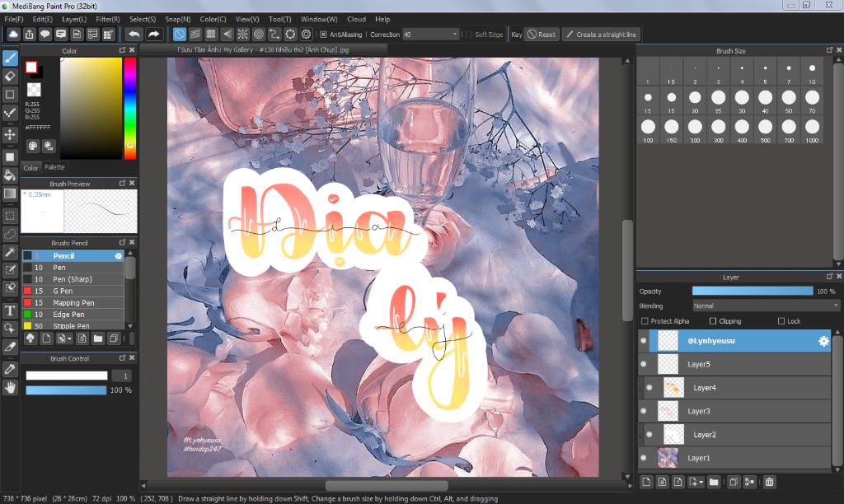The height and width of the screenshot is (504, 844).
Task: Enable Clipping checkbox
Action: pos(713,321)
